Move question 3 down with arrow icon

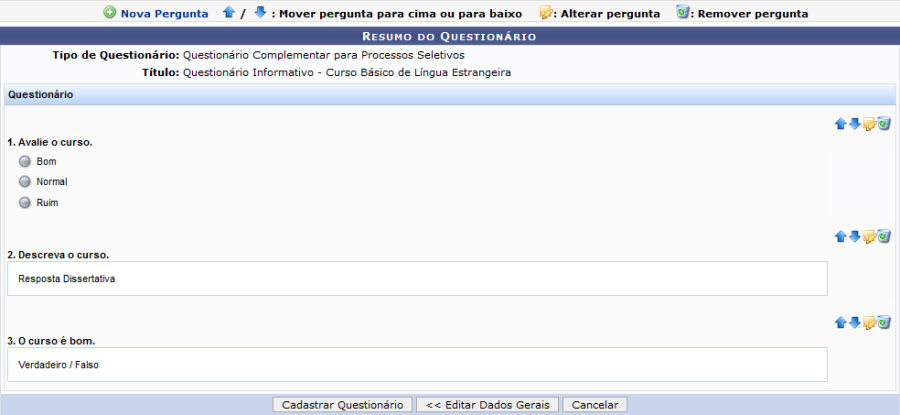[x=855, y=322]
